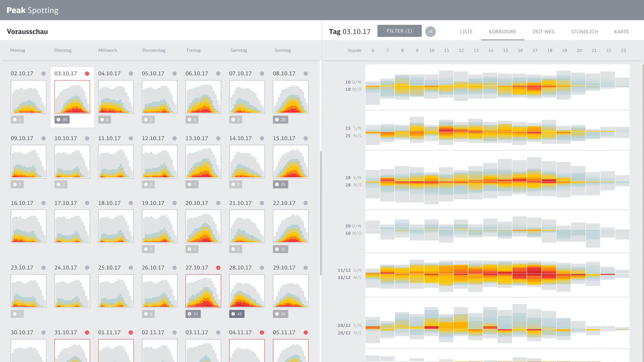Click the info icon next to 09.10.17
Image resolution: width=644 pixels, height=362 pixels.
pyautogui.click(x=44, y=138)
